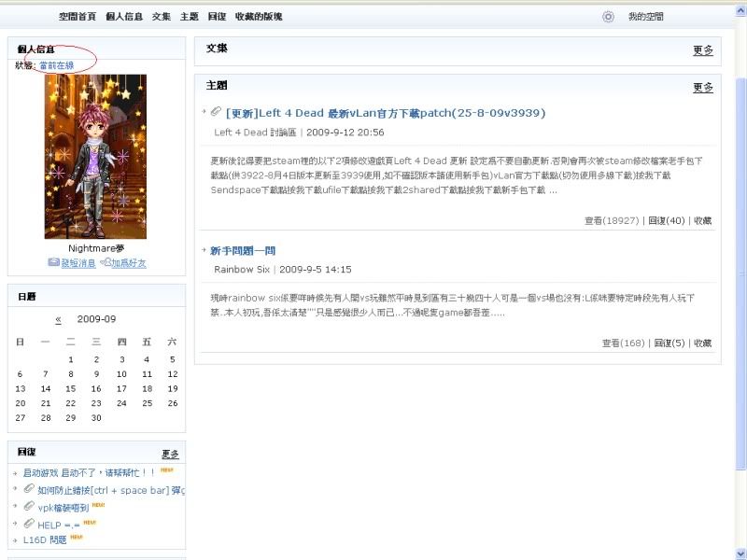The width and height of the screenshot is (747, 560).
Task: Open the Left 4 Dead vLan patch thread
Action: [x=386, y=113]
